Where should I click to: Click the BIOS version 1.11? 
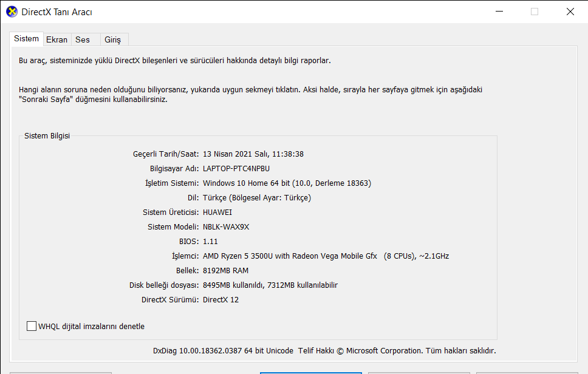210,242
